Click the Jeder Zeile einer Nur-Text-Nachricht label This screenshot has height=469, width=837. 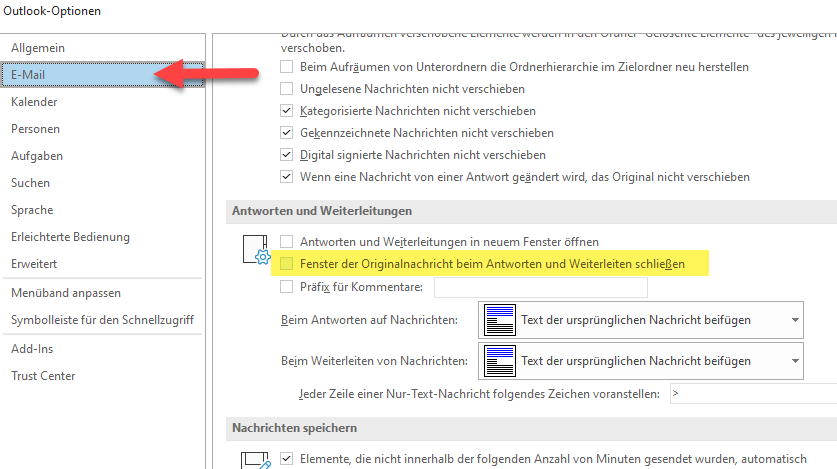479,394
